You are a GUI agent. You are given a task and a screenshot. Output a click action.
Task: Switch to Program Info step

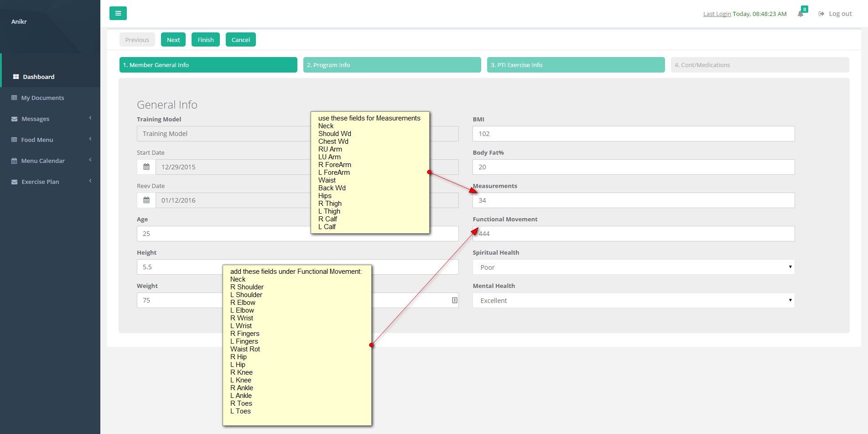coord(392,65)
